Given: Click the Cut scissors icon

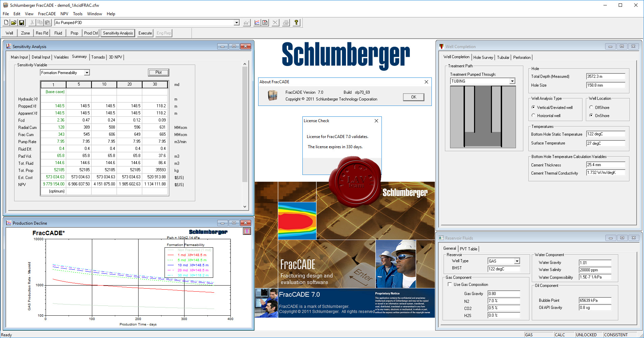Looking at the screenshot, I should [x=32, y=23].
